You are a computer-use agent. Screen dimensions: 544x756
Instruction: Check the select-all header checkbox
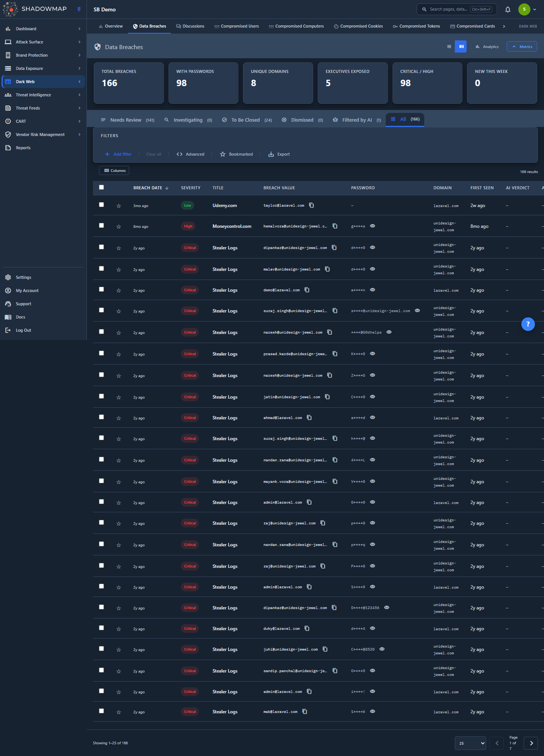click(101, 187)
